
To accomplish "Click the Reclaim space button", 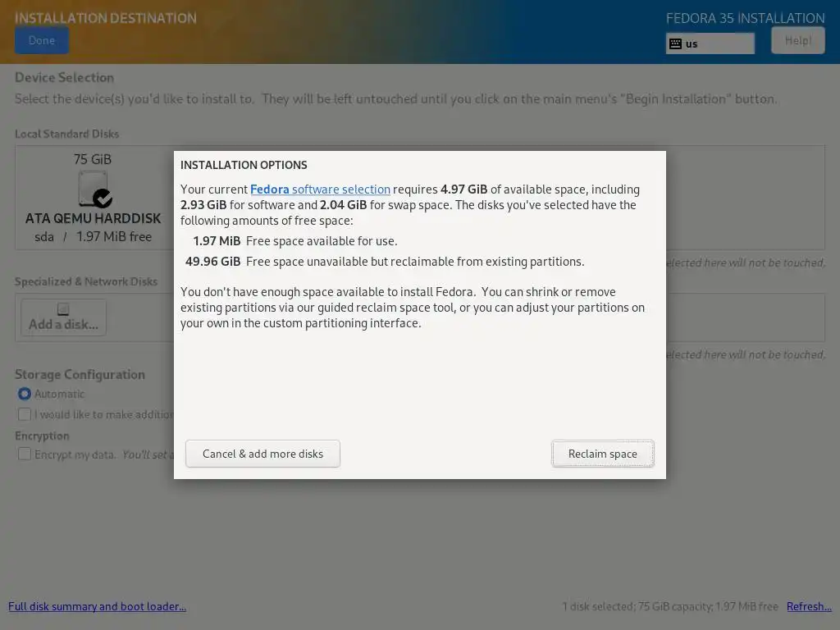I will [x=603, y=454].
